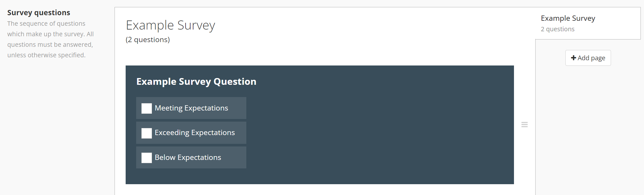Select the large Example Survey page title
The image size is (644, 195).
[170, 25]
